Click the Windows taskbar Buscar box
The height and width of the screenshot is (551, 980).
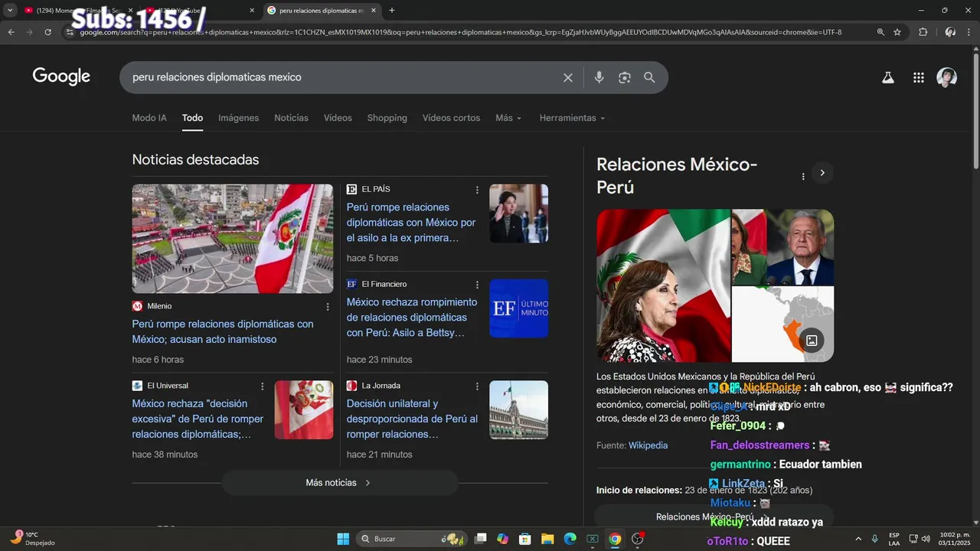coord(413,539)
